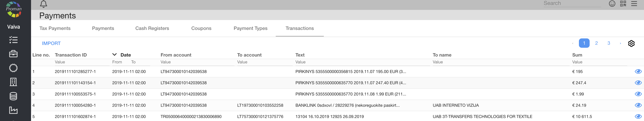
Task: View the € 10 611.5 transaction details
Action: (x=638, y=116)
